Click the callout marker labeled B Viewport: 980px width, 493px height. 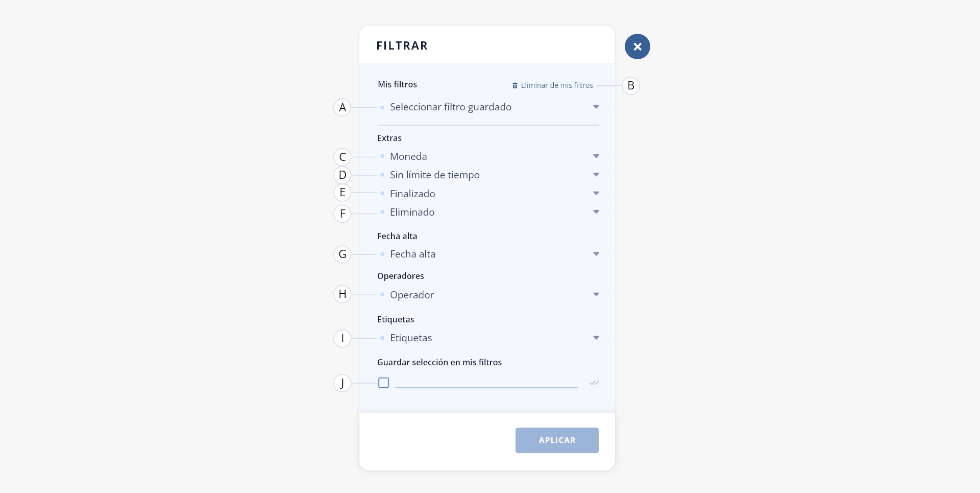pos(631,85)
